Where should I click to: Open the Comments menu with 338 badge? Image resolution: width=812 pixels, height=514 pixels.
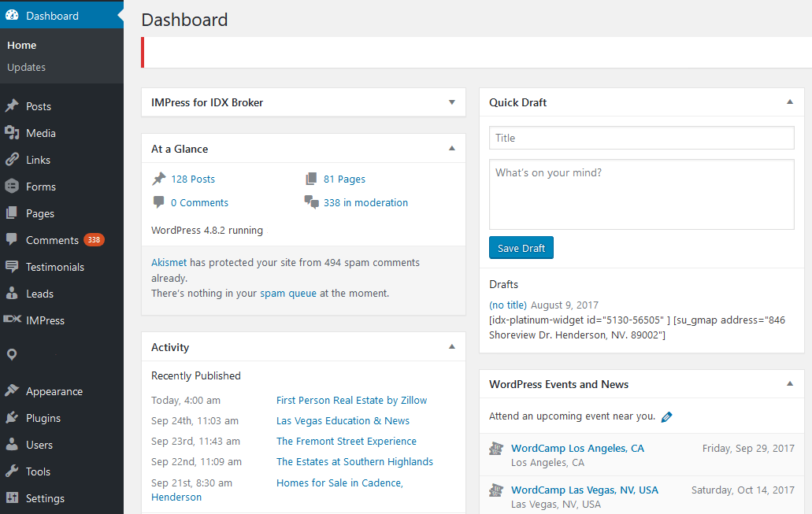(x=52, y=240)
